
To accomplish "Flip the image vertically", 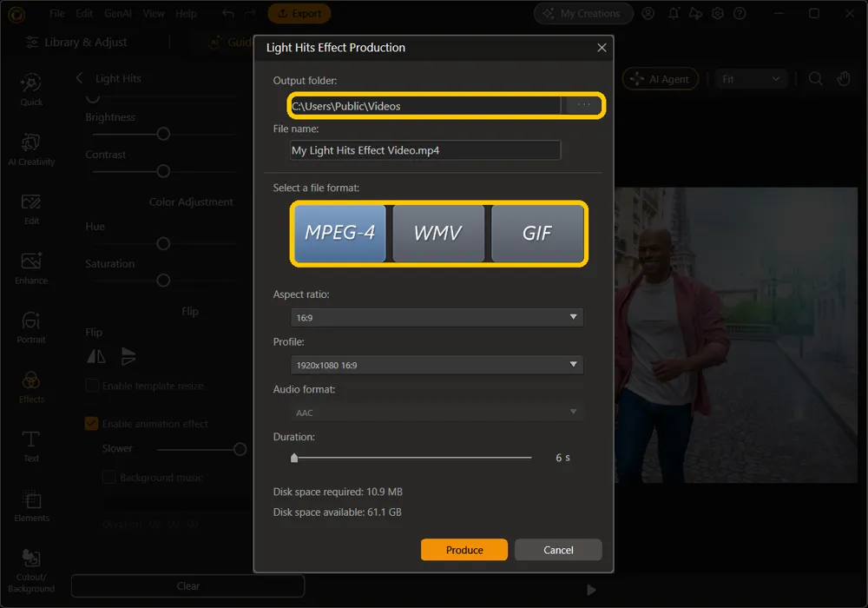I will point(128,356).
